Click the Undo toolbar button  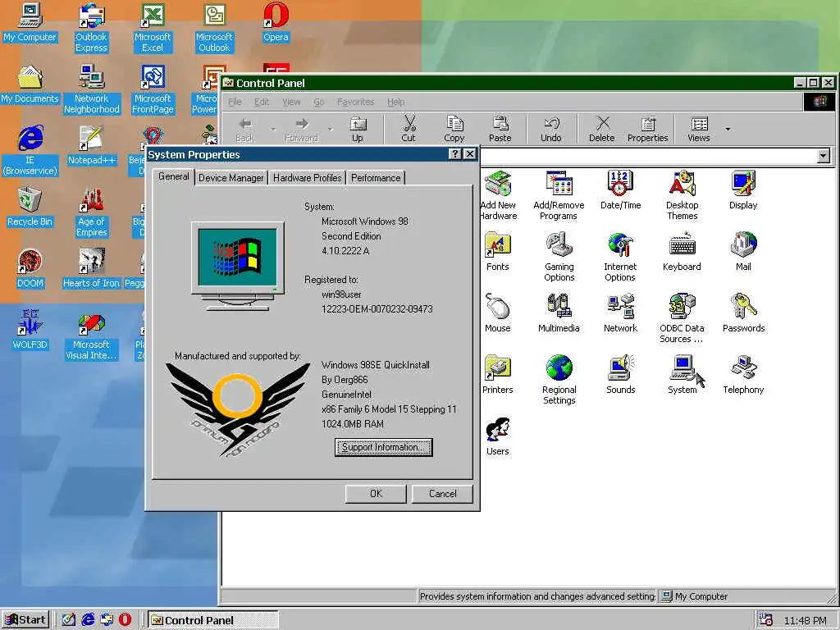pos(550,129)
